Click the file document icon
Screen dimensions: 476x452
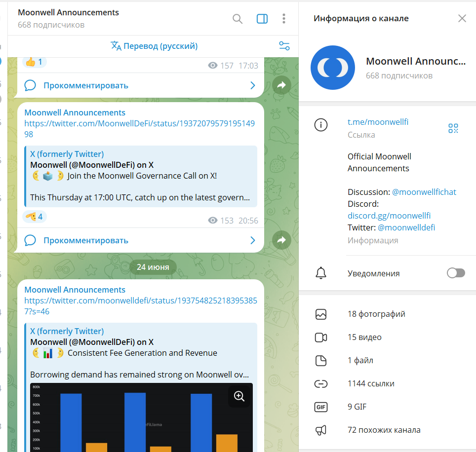[x=321, y=361]
